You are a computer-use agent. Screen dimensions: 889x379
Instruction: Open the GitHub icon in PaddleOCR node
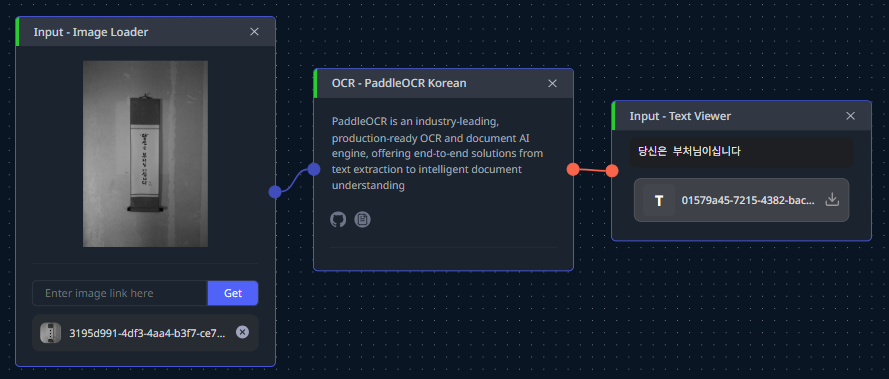(338, 220)
